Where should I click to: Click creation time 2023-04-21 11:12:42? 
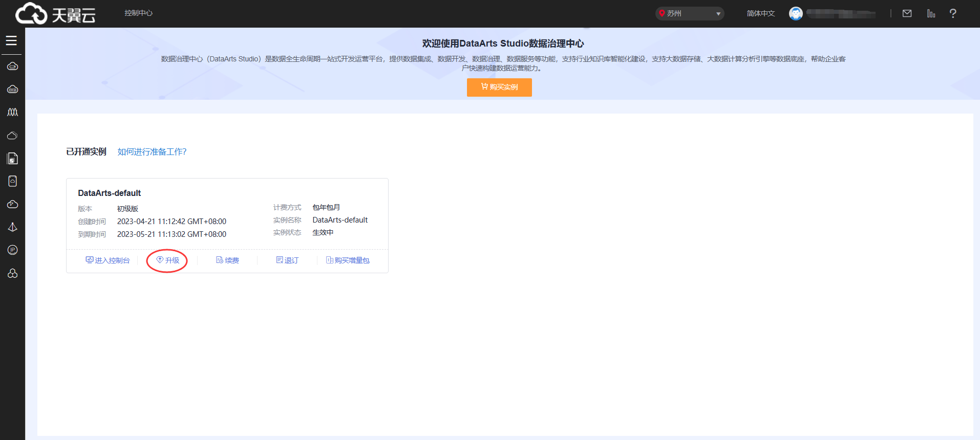(172, 222)
